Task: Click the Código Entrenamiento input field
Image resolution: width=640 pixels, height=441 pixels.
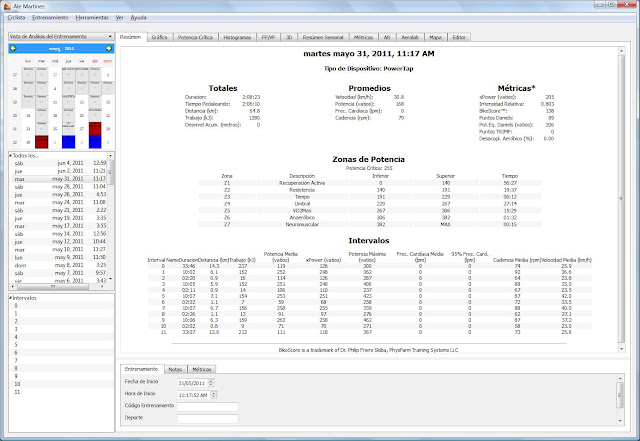Action: (x=207, y=407)
